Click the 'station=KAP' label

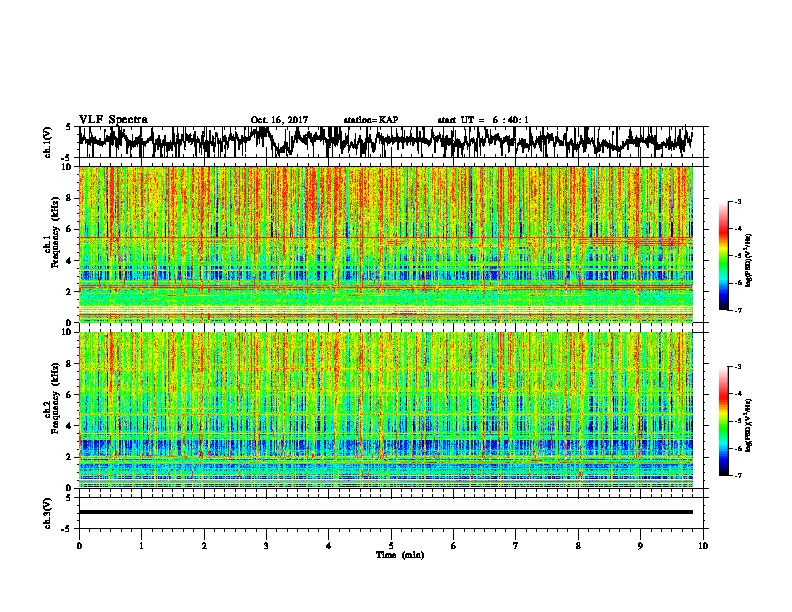click(371, 120)
